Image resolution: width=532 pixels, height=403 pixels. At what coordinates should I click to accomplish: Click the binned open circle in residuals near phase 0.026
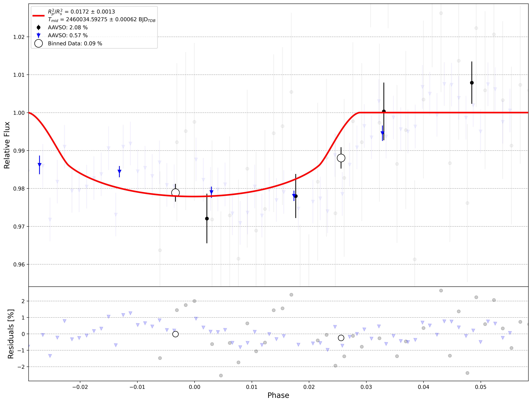[x=341, y=338]
